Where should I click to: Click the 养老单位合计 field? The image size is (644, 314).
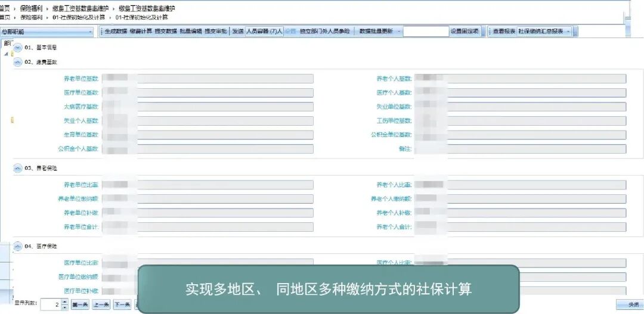coord(208,227)
